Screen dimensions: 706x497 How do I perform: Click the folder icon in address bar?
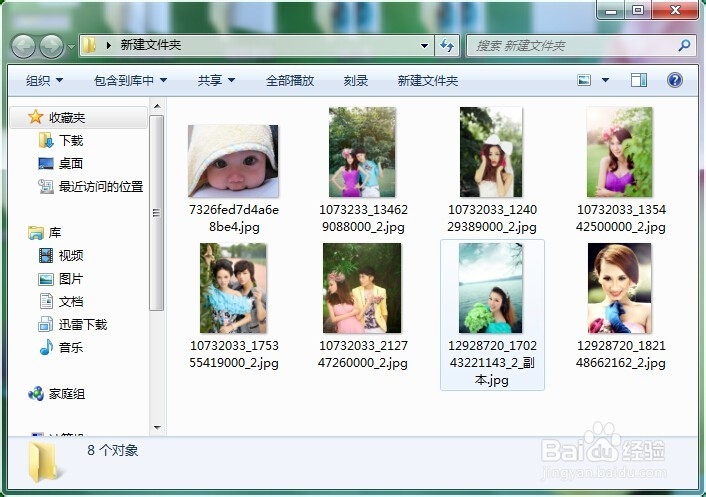point(89,45)
